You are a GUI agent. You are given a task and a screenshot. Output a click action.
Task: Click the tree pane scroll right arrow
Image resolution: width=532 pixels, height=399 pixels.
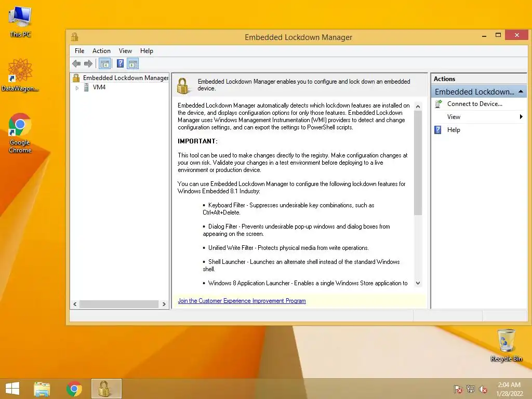[164, 304]
